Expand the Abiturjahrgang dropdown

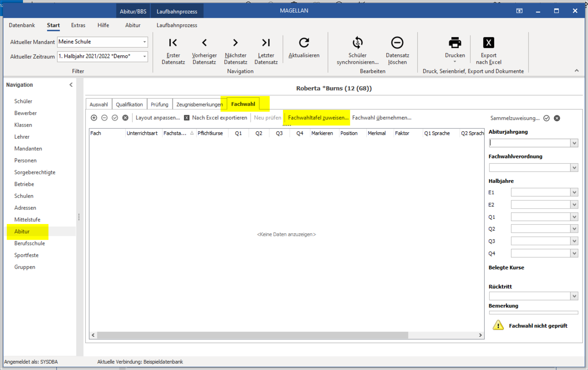pos(574,143)
